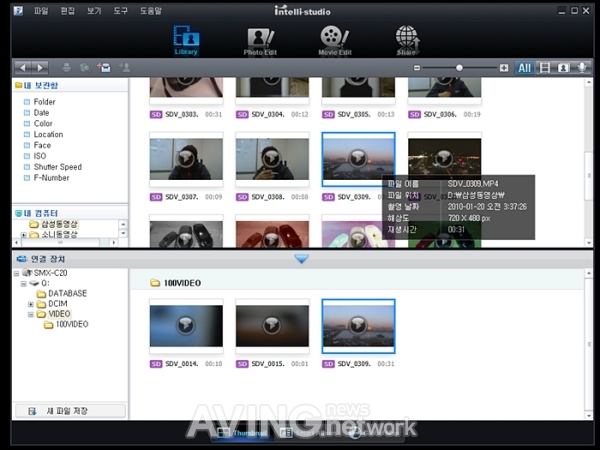The width and height of the screenshot is (600, 450).
Task: Expand the DCIM folder
Action: (x=31, y=304)
